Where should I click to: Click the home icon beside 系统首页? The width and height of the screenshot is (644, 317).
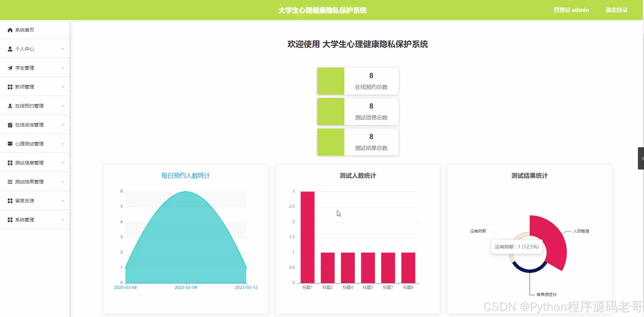pos(10,30)
